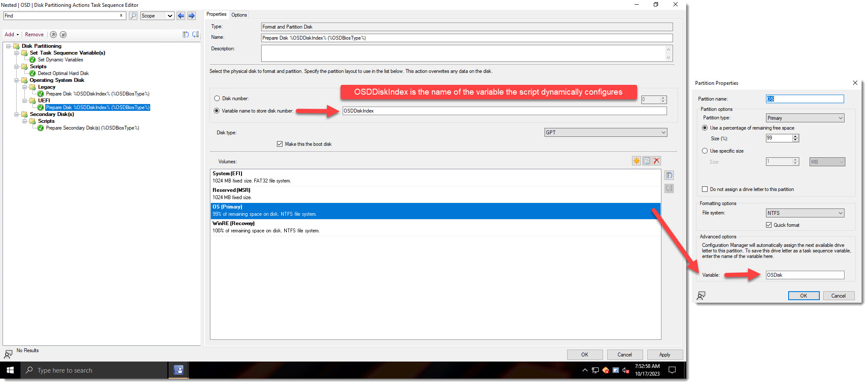
Task: Select Use specific size radio button
Action: coord(705,151)
